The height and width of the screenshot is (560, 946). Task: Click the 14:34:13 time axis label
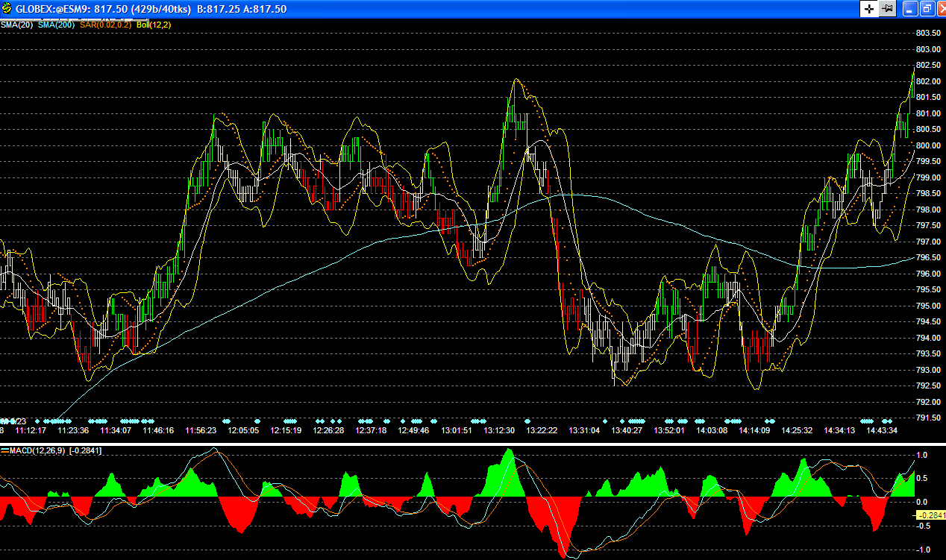pos(839,430)
